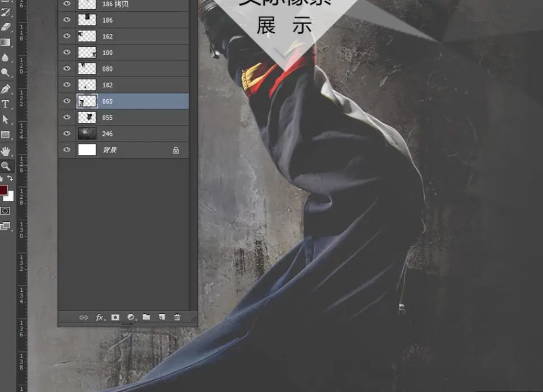Viewport: 543px width, 392px height.
Task: Select the Zoom tool in toolbar
Action: (x=6, y=166)
